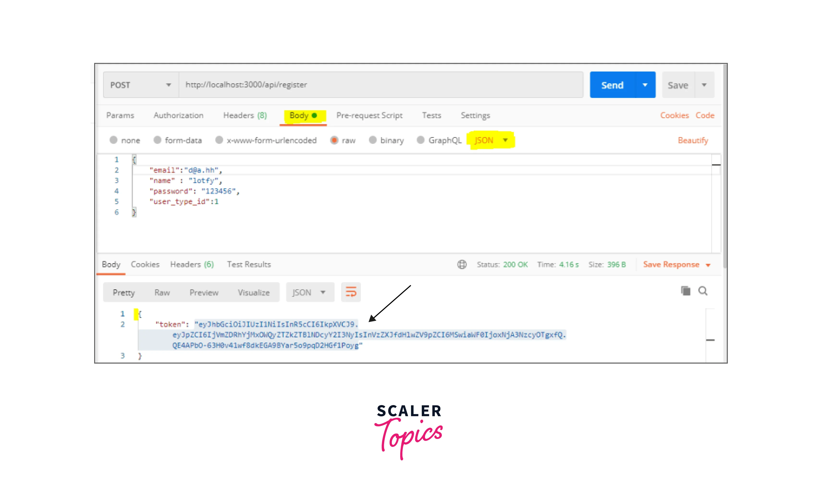Click the Save button
Viewport: 817px width, 504px height.
[x=678, y=85]
